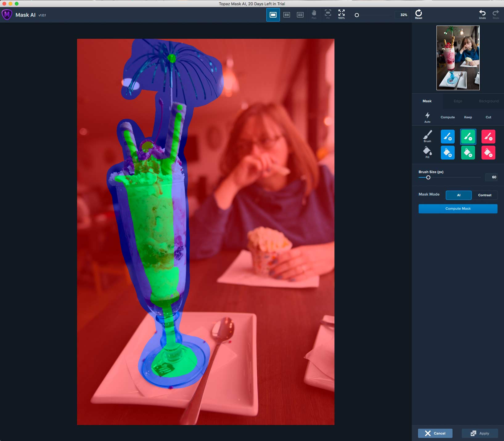504x441 pixels.
Task: Click the Brush row icon
Action: (x=427, y=136)
